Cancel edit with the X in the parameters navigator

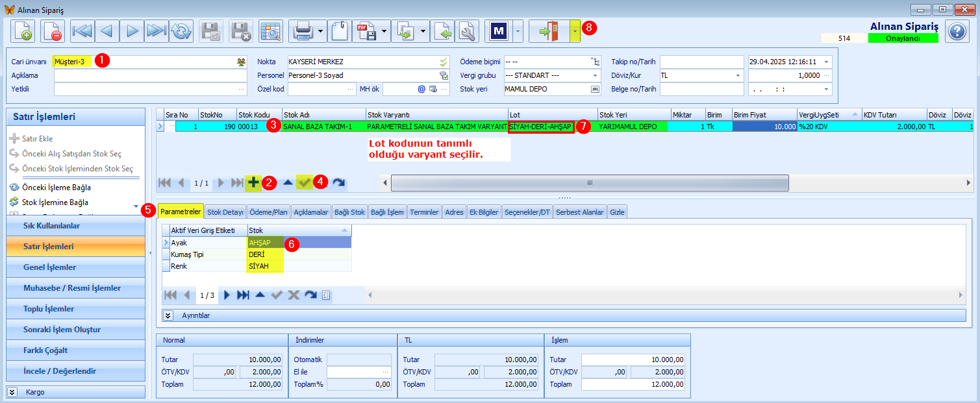[x=294, y=295]
